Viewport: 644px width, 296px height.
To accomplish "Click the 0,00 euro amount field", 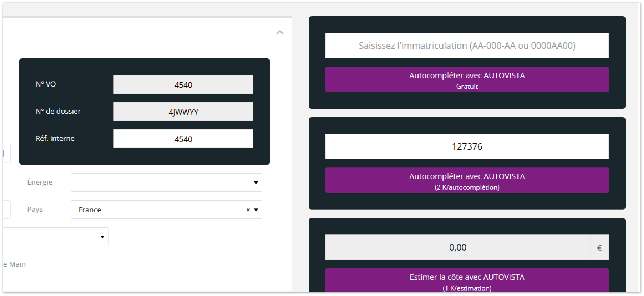I will 457,247.
